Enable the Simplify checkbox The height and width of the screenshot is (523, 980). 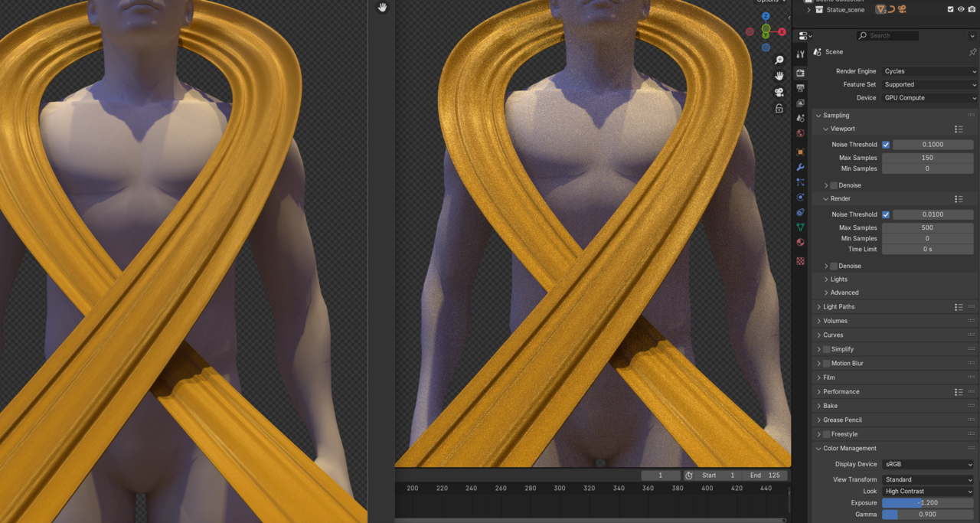(x=826, y=349)
